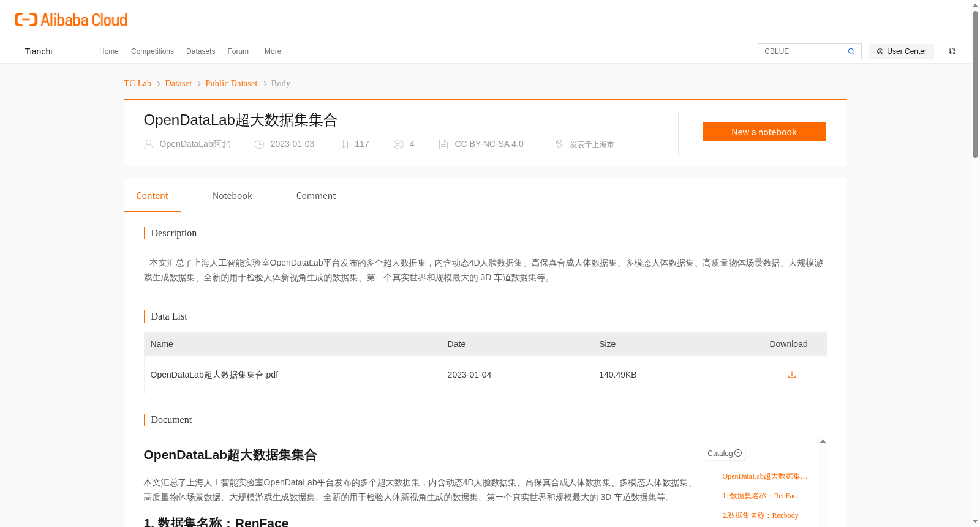Go to Home in navigation
The image size is (980, 527).
click(109, 51)
